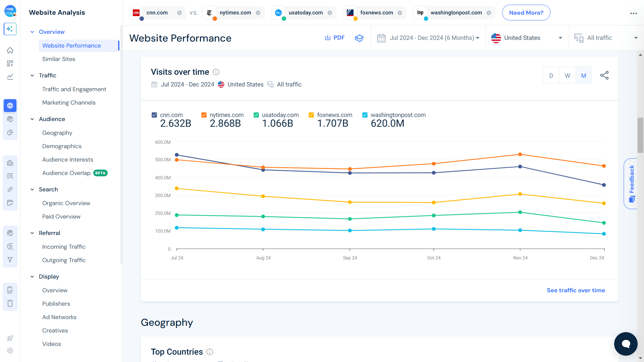
Task: Open the settings gear icon
Action: tap(10, 351)
